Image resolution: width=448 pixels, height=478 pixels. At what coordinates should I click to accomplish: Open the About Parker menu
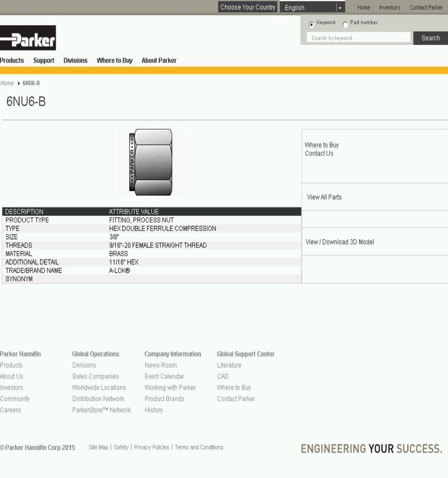pos(159,61)
